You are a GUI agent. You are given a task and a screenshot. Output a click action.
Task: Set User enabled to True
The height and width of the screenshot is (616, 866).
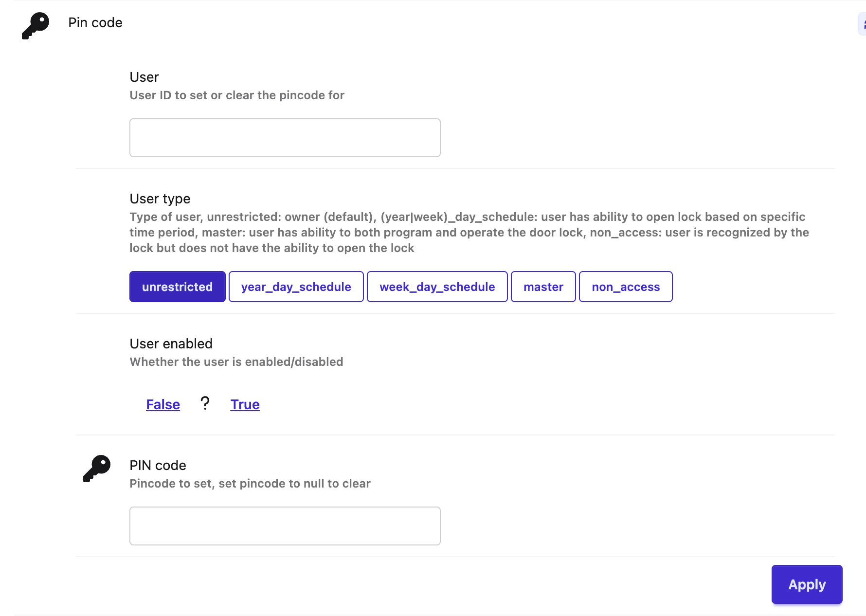245,404
